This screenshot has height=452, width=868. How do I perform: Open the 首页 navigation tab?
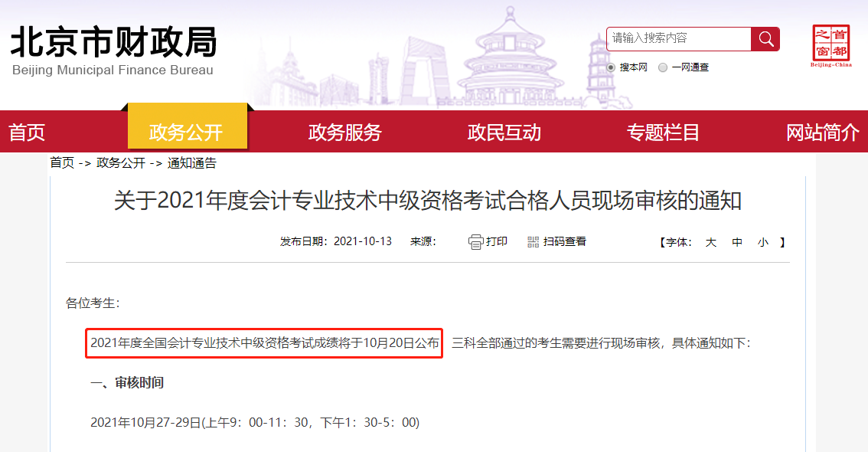tap(27, 132)
